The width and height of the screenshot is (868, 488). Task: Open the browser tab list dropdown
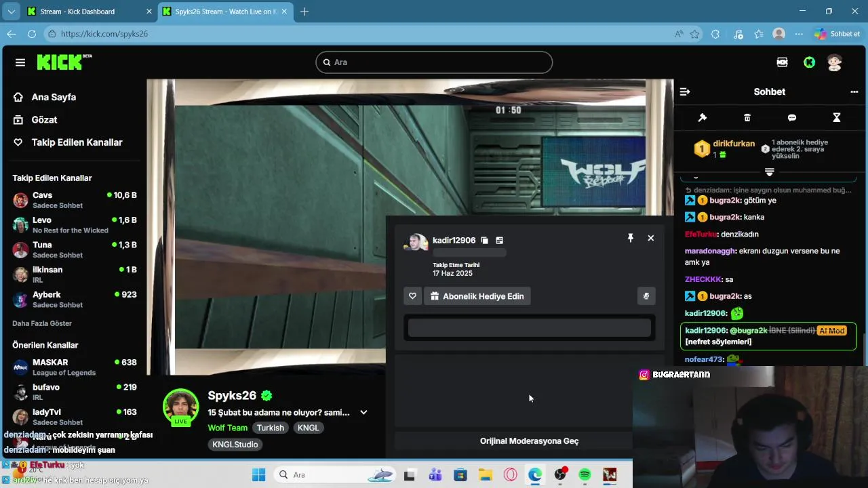(10, 12)
